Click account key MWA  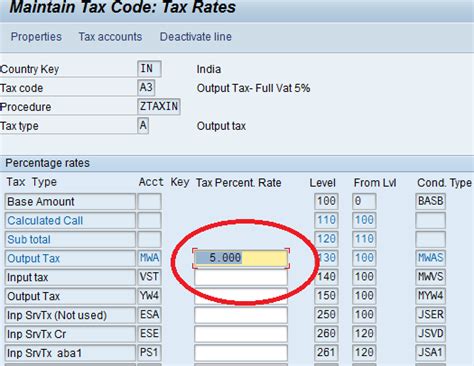tap(149, 258)
